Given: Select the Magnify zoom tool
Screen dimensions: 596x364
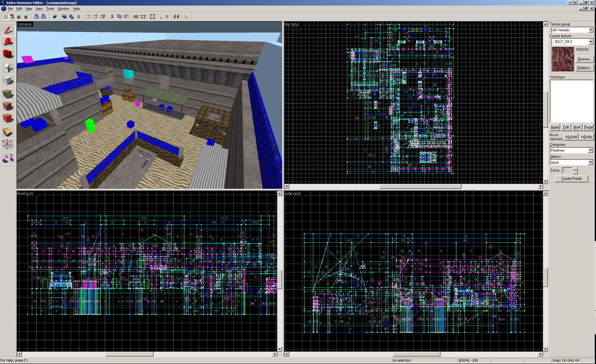Looking at the screenshot, I should (8, 42).
